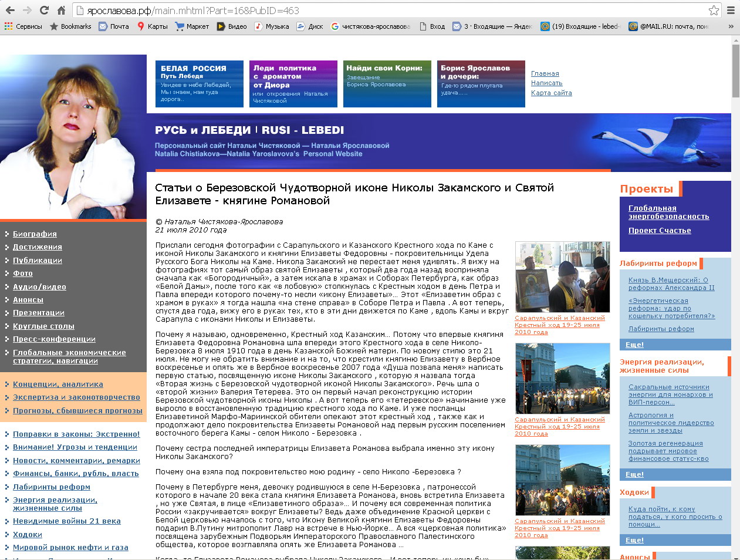
Task: Open the priests with icon photo thumbnail
Action: click(562, 276)
